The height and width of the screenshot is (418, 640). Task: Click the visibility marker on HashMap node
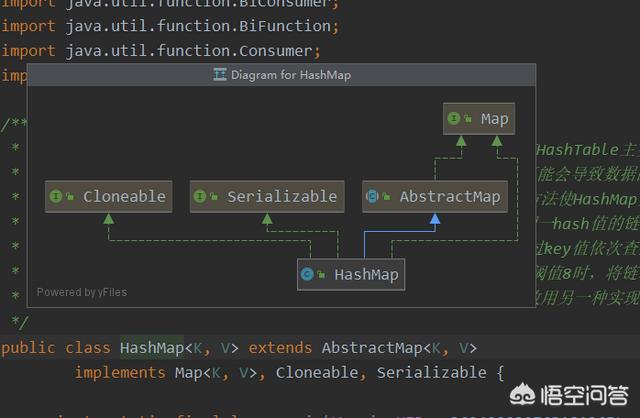(x=322, y=275)
